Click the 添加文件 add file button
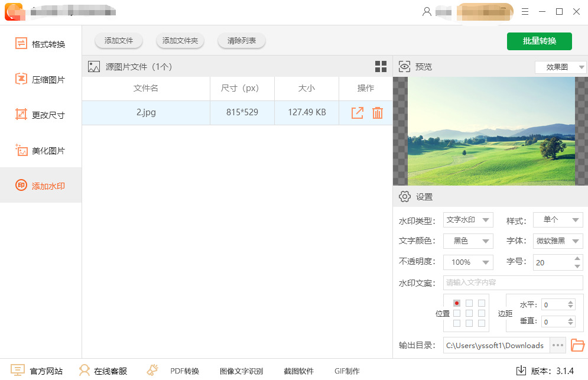 [x=119, y=41]
